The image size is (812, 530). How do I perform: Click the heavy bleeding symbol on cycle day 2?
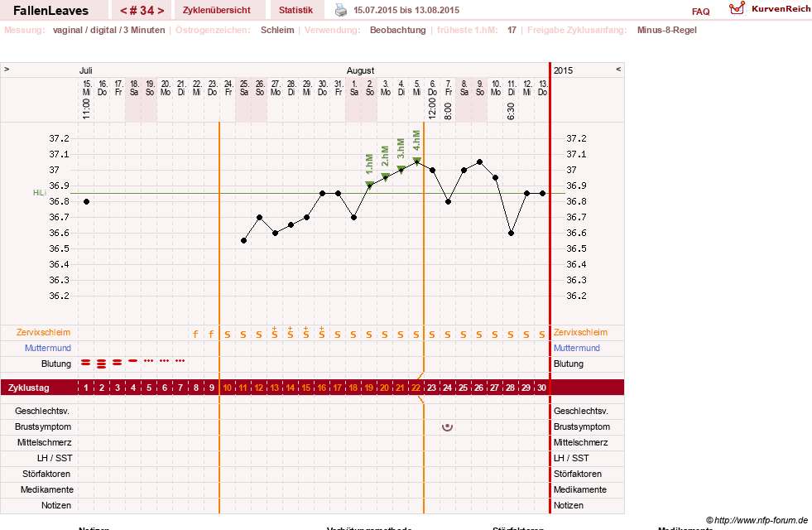(102, 364)
